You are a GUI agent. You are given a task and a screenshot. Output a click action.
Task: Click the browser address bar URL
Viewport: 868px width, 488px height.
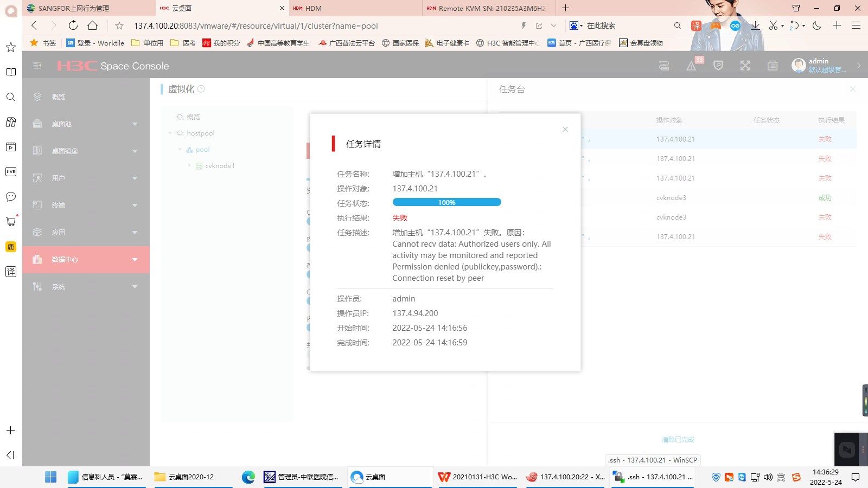[x=256, y=25]
